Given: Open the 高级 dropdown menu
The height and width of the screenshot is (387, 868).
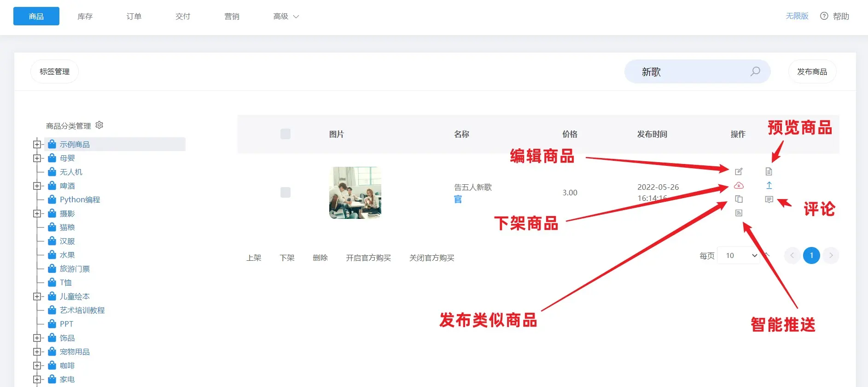Looking at the screenshot, I should click(285, 17).
